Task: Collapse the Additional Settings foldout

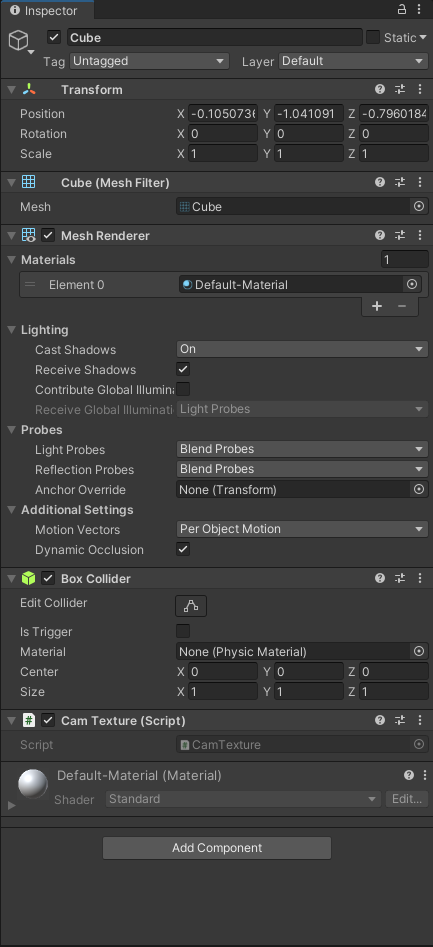Action: click(x=11, y=510)
